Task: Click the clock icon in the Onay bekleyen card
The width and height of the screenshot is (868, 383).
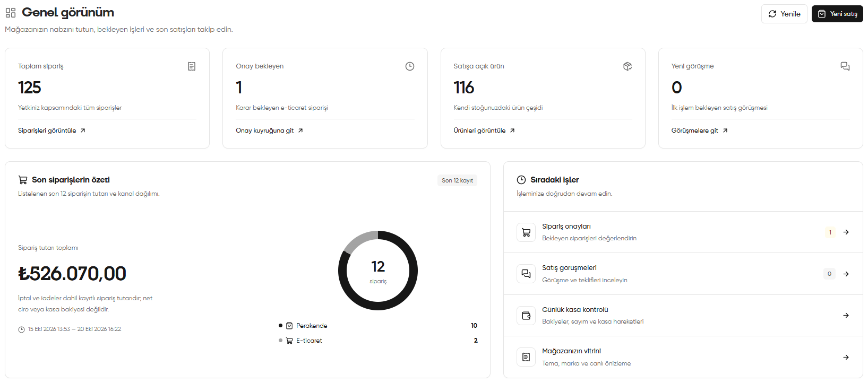Action: 410,66
